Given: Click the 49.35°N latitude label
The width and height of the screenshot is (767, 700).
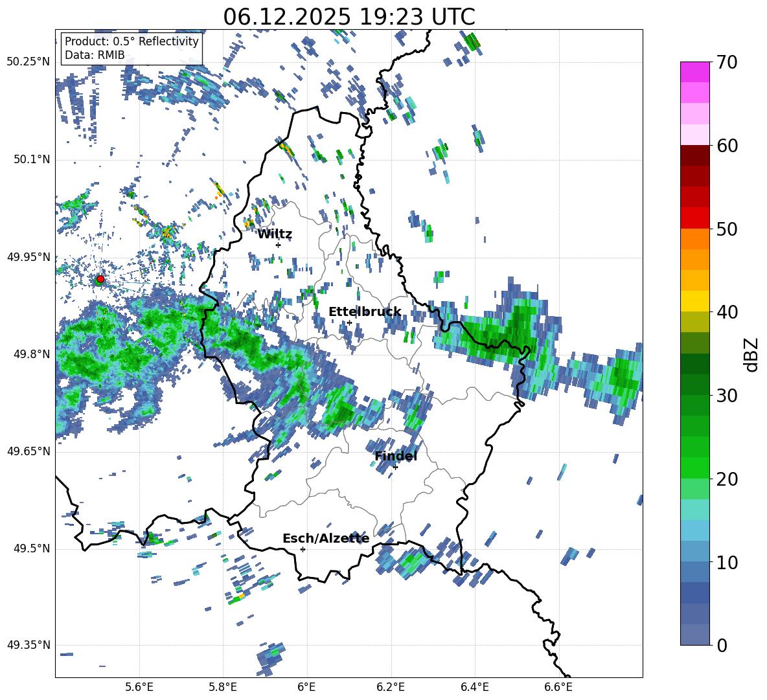Looking at the screenshot, I should pyautogui.click(x=29, y=645).
